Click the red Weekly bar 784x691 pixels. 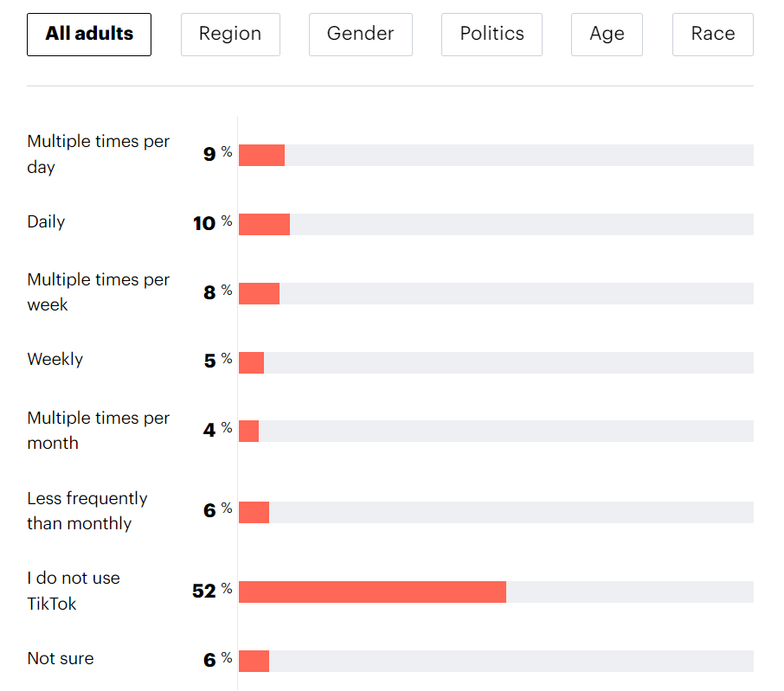(251, 362)
